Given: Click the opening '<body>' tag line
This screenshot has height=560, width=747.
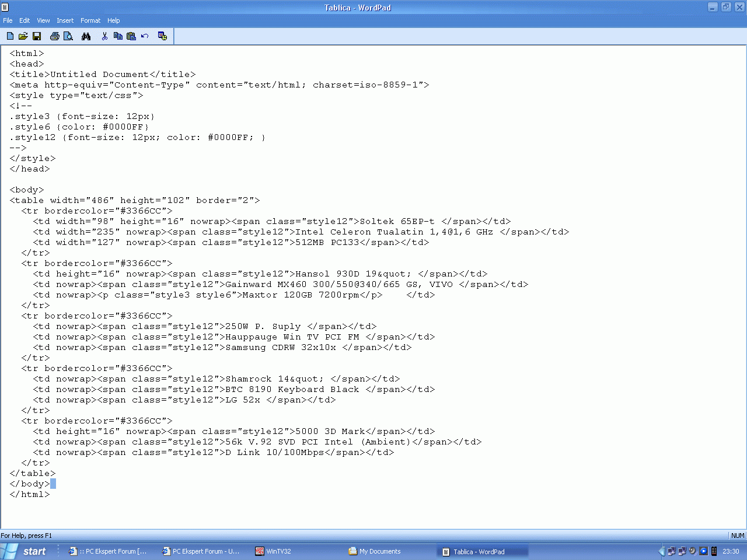Looking at the screenshot, I should coord(27,190).
